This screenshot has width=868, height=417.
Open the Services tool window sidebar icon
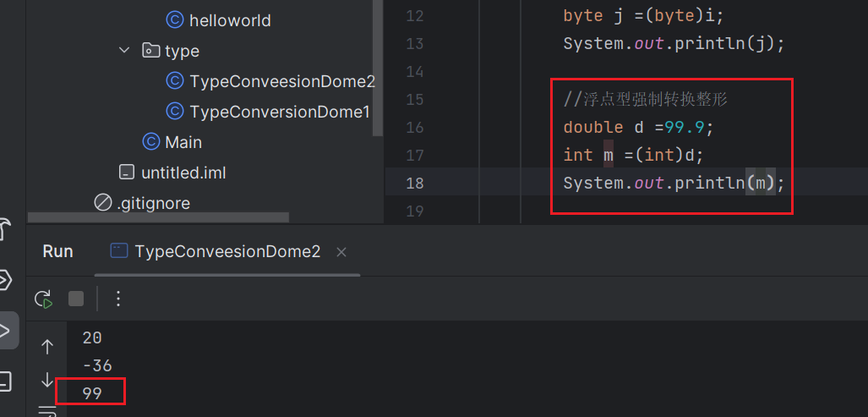point(5,279)
